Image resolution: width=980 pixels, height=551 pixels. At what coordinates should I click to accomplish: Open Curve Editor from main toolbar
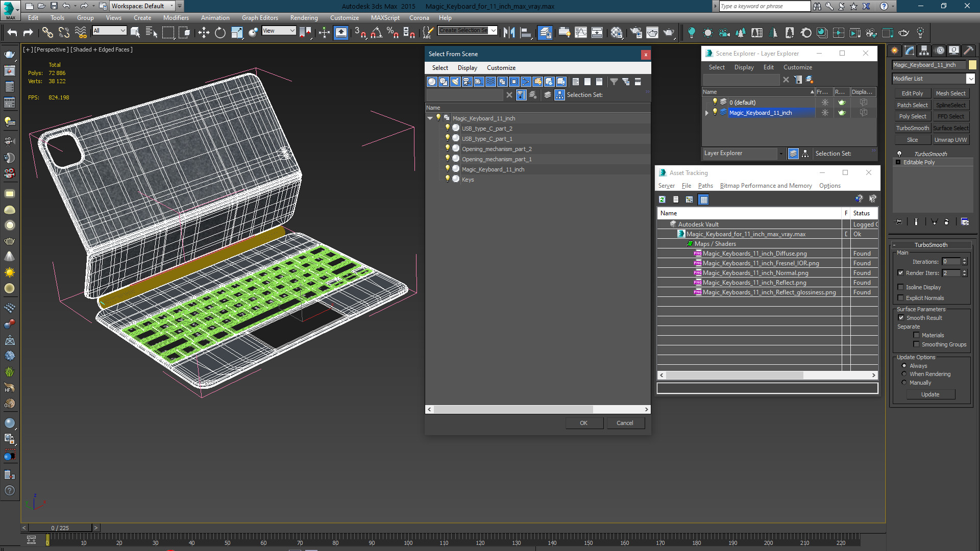click(581, 33)
